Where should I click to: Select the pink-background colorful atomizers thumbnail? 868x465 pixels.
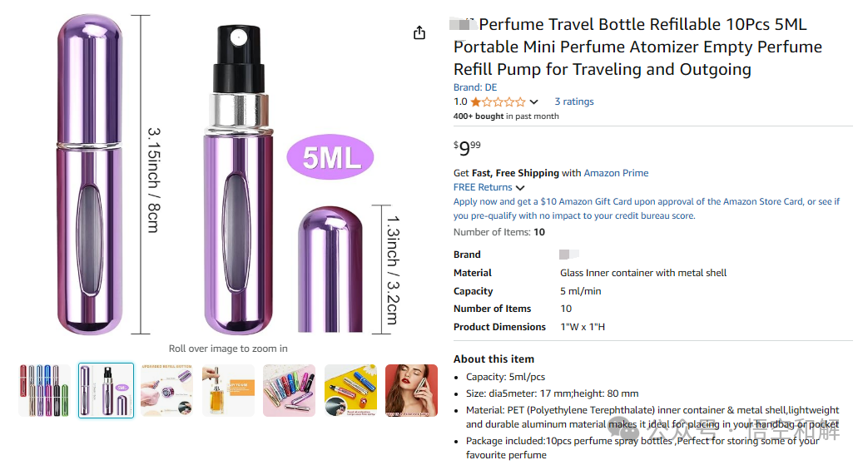289,390
